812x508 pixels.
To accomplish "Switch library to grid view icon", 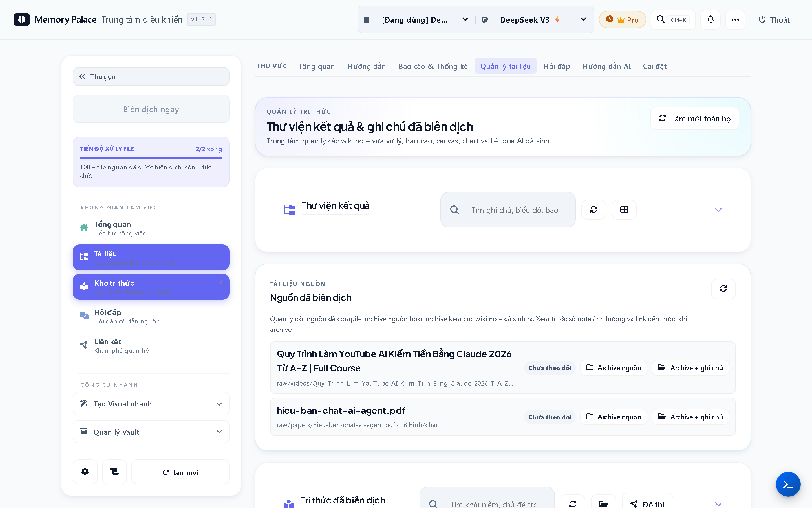I will [624, 210].
